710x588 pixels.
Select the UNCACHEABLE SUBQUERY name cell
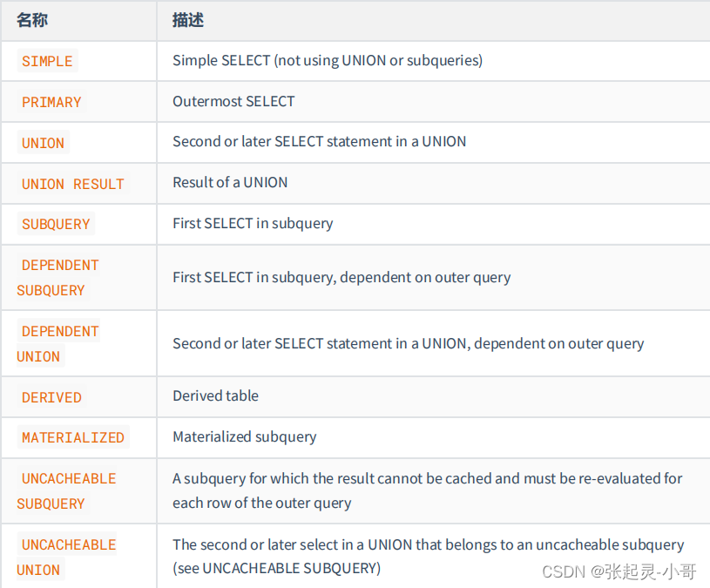click(66, 490)
